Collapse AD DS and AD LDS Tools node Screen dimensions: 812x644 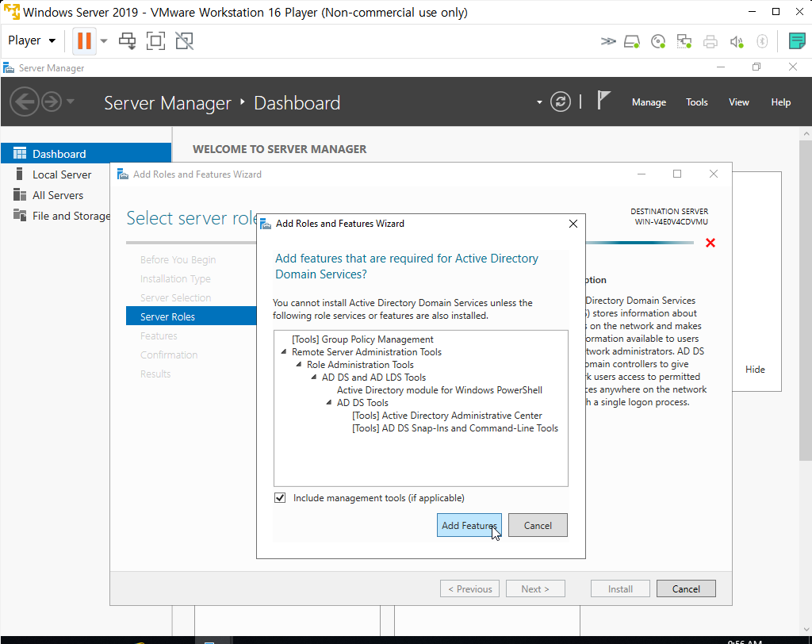tap(314, 378)
